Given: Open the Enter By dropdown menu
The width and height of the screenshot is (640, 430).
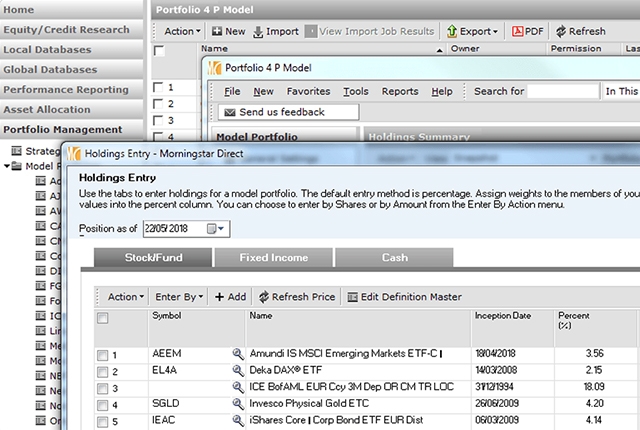Looking at the screenshot, I should [x=180, y=297].
